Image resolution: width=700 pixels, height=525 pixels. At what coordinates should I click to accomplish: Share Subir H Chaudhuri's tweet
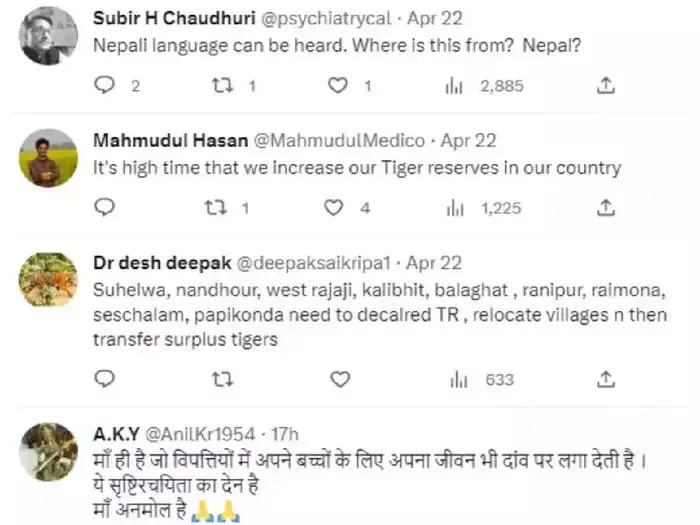coord(605,86)
